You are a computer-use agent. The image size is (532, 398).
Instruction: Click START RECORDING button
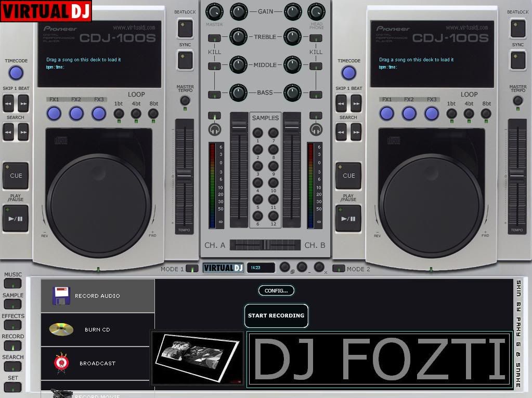pyautogui.click(x=276, y=315)
